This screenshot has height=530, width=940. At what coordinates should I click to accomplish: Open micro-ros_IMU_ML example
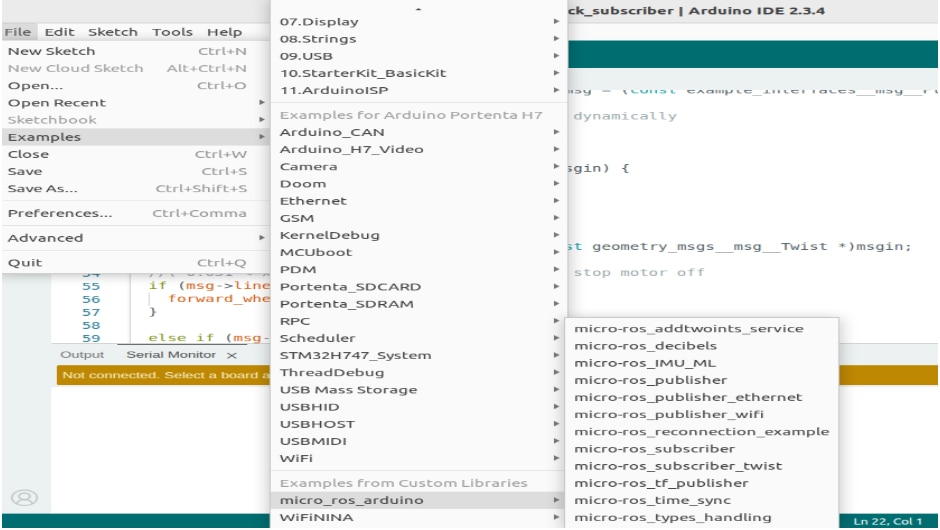(701, 363)
